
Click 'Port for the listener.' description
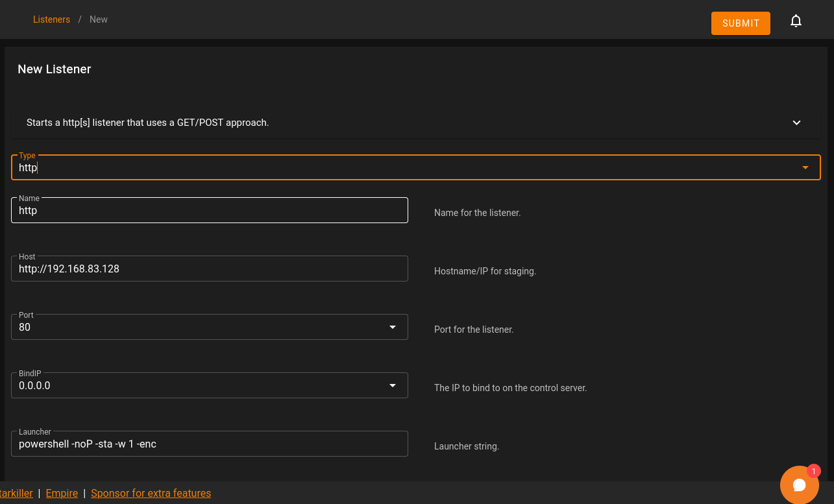click(x=474, y=330)
